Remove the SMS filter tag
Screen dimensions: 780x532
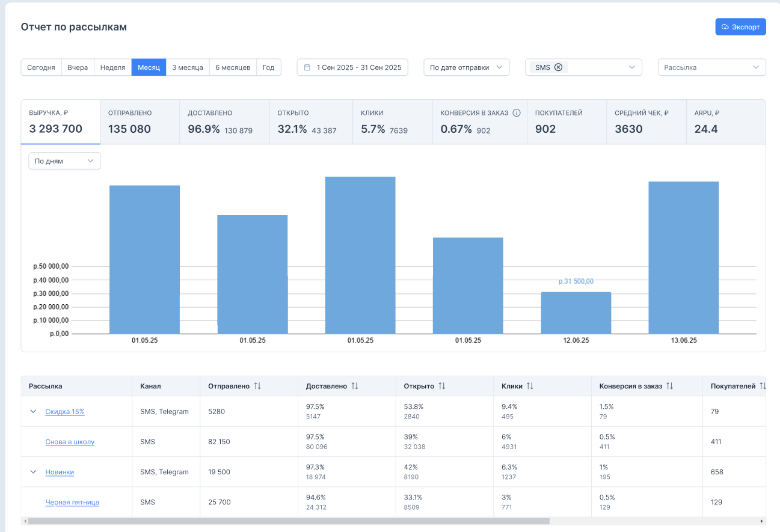point(558,67)
